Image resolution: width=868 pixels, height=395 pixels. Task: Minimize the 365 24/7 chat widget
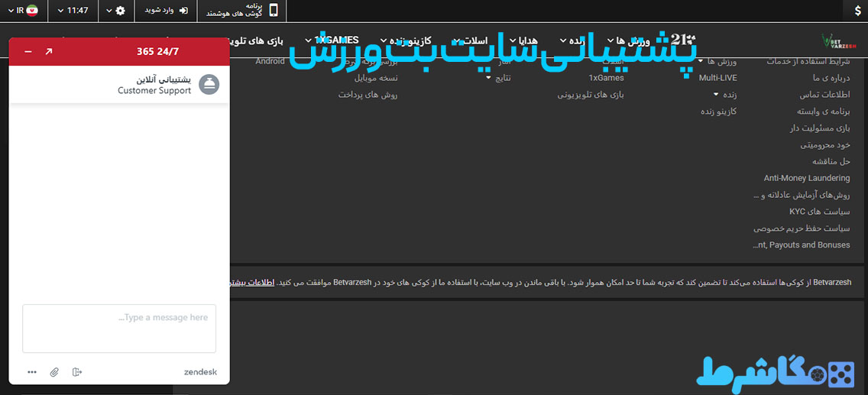[x=28, y=52]
